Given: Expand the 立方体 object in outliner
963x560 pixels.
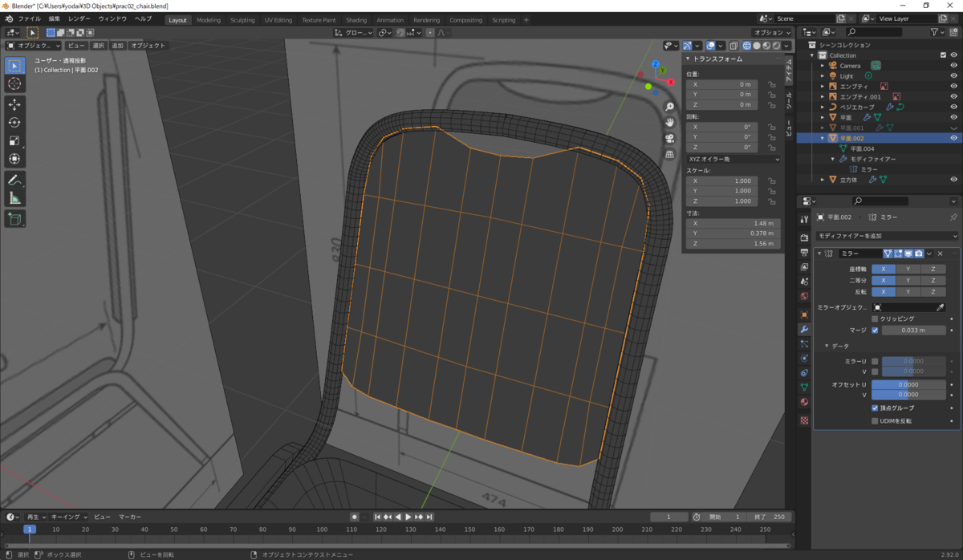Looking at the screenshot, I should click(823, 180).
